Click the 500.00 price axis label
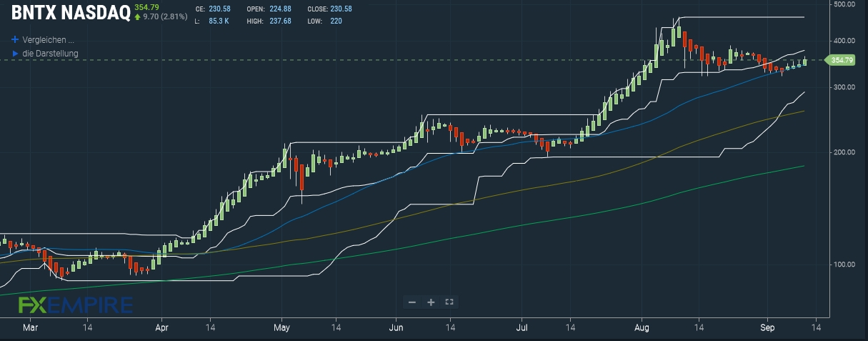 (844, 5)
